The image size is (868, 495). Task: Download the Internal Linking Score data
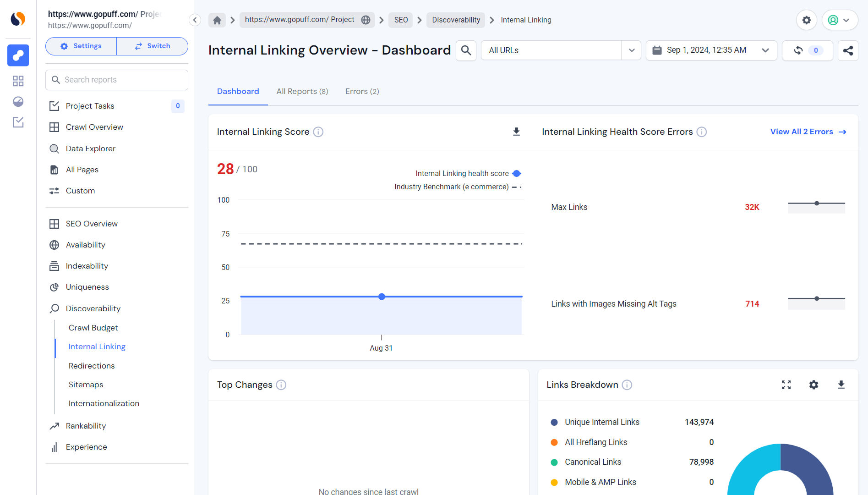(516, 132)
